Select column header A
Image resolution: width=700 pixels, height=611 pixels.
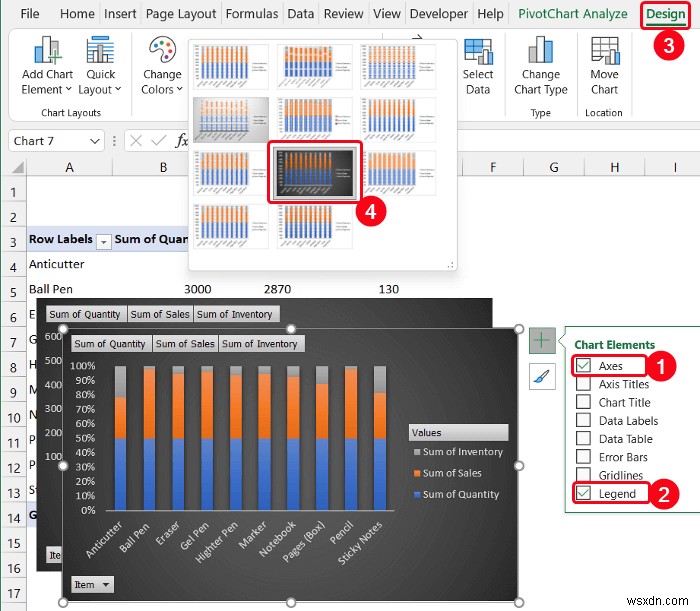pos(69,167)
